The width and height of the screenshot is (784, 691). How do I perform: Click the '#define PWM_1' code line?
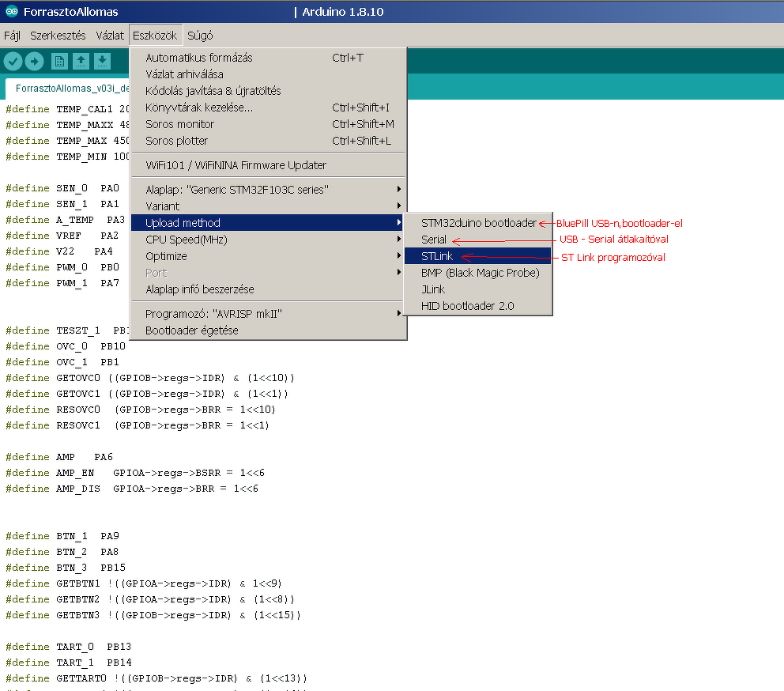tap(62, 283)
